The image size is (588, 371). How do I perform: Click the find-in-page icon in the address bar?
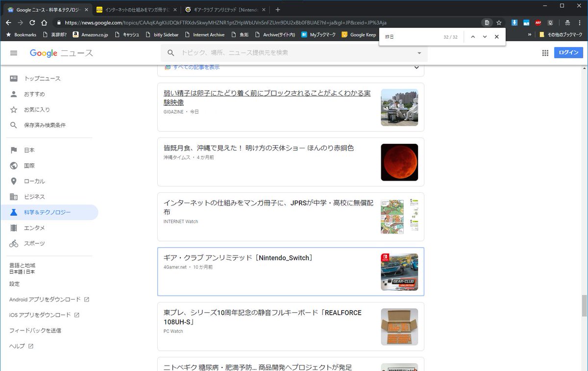point(487,23)
